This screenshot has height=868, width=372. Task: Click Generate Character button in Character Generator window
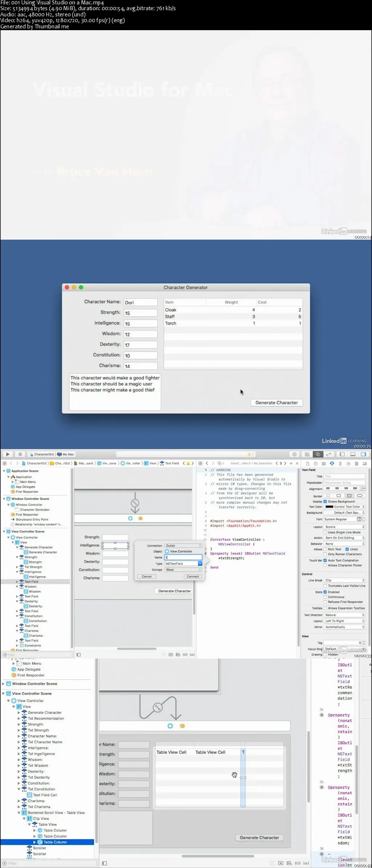tap(276, 403)
